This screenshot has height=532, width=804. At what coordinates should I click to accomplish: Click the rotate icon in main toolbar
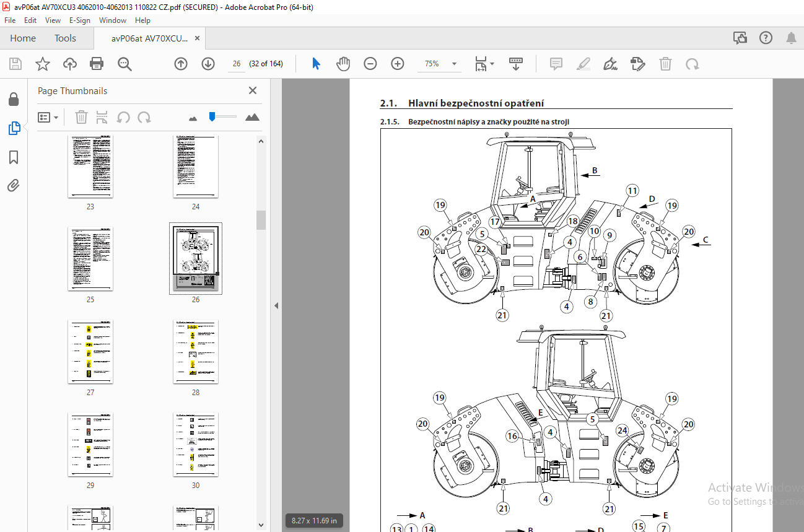pyautogui.click(x=692, y=64)
